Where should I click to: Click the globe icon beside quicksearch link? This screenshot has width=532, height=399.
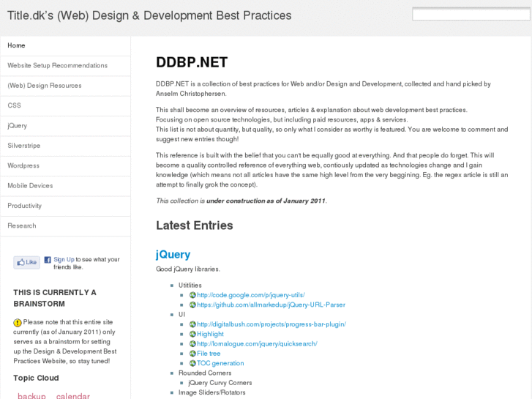(192, 343)
